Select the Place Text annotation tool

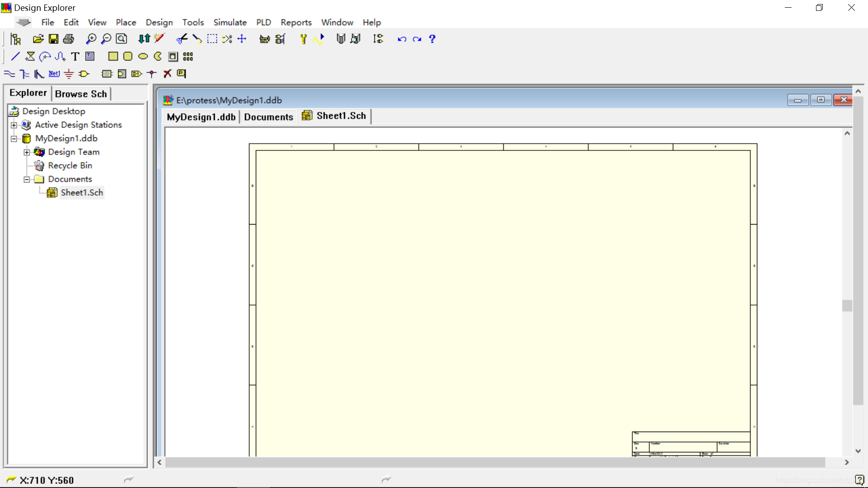(x=75, y=56)
